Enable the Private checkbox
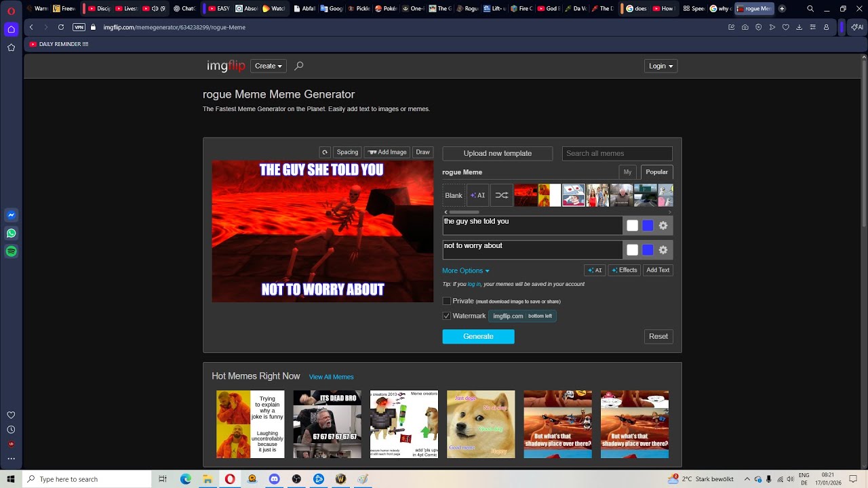The height and width of the screenshot is (488, 868). point(447,301)
